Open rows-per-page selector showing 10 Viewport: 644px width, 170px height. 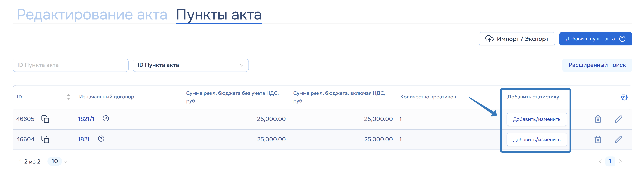(x=58, y=161)
